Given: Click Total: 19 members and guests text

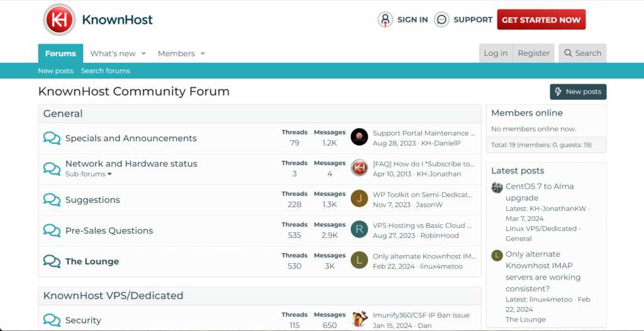Looking at the screenshot, I should pos(541,145).
